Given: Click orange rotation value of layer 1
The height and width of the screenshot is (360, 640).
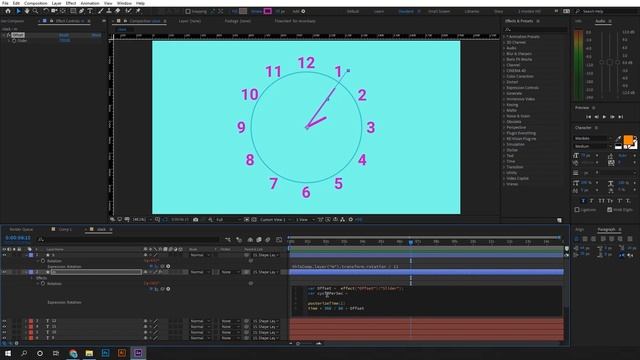Looking at the screenshot, I should (x=151, y=261).
